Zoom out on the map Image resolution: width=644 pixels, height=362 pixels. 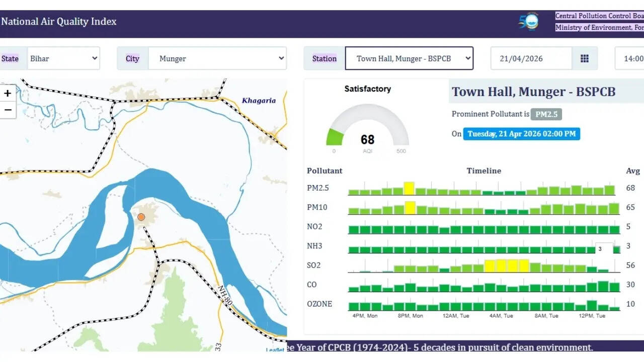point(8,110)
